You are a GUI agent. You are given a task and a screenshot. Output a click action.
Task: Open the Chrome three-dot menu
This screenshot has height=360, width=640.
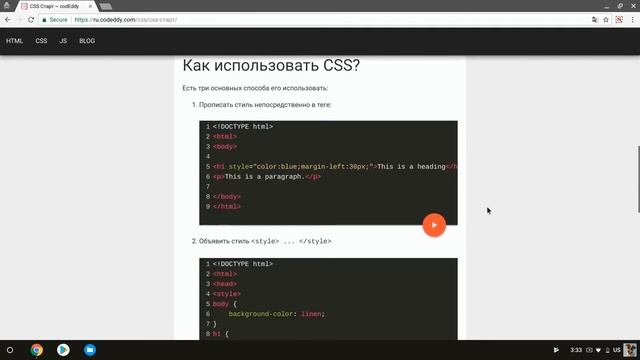coord(633,20)
